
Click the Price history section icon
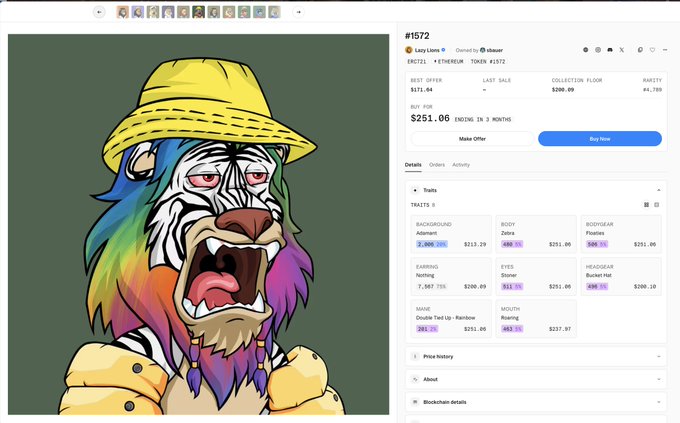415,356
